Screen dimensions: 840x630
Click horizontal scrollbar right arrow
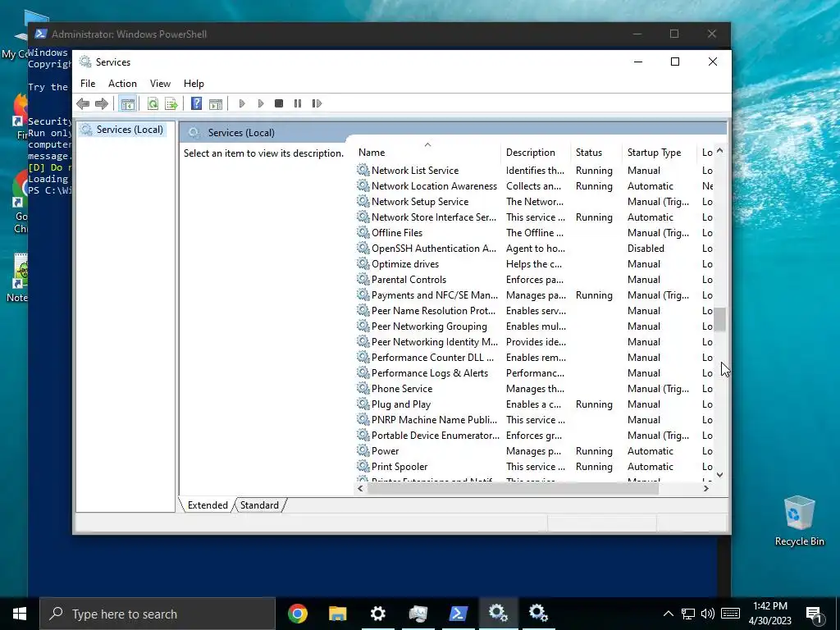coord(706,489)
